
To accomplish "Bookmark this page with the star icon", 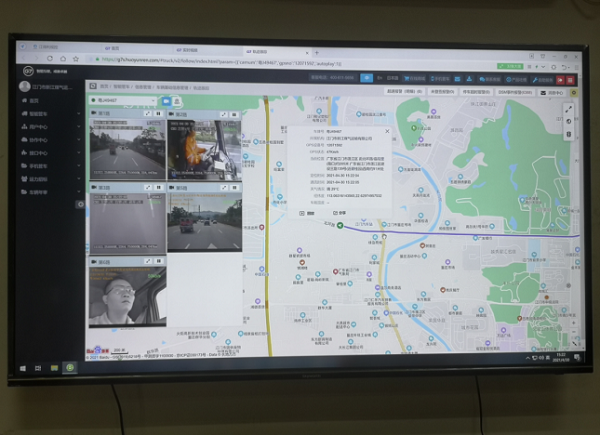I will coord(76,59).
